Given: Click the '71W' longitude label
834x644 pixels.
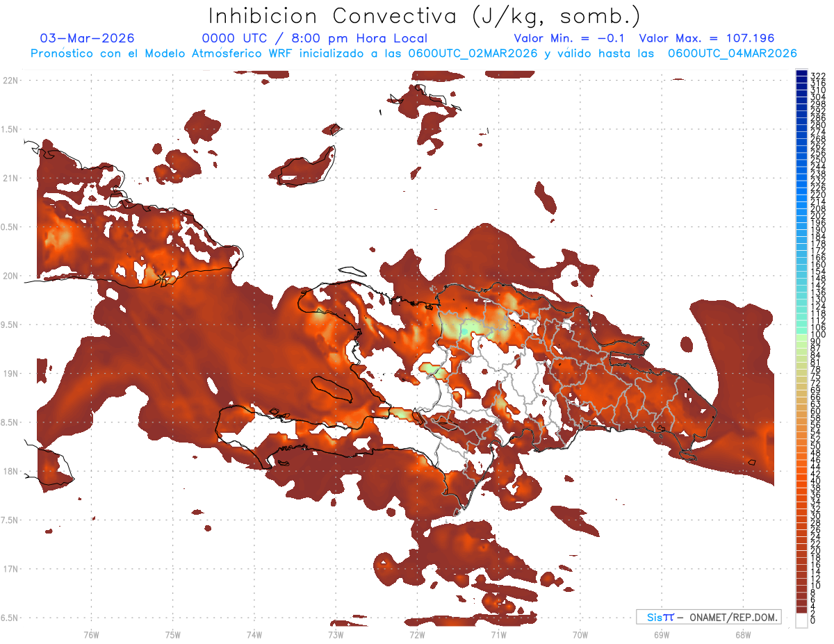Looking at the screenshot, I should [x=498, y=634].
